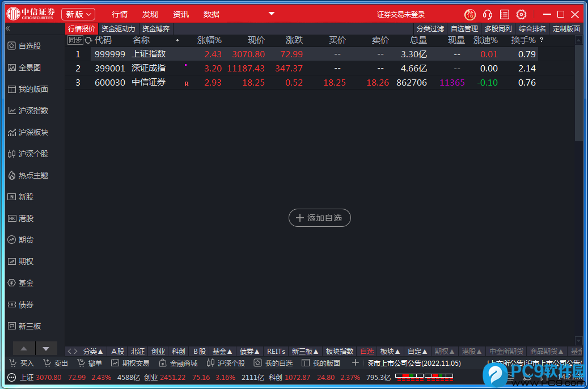Open 港股 in the left sidebar
Screen dimensions: 588x389
pyautogui.click(x=20, y=218)
